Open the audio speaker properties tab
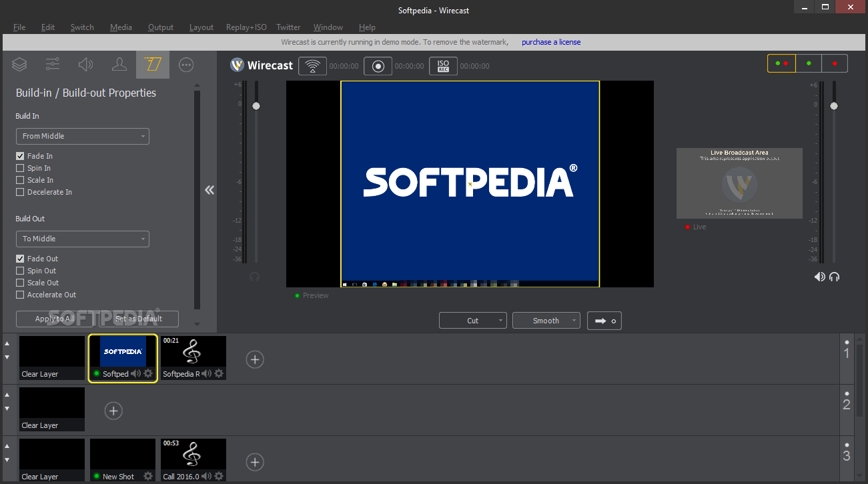This screenshot has width=868, height=484. pos(85,65)
